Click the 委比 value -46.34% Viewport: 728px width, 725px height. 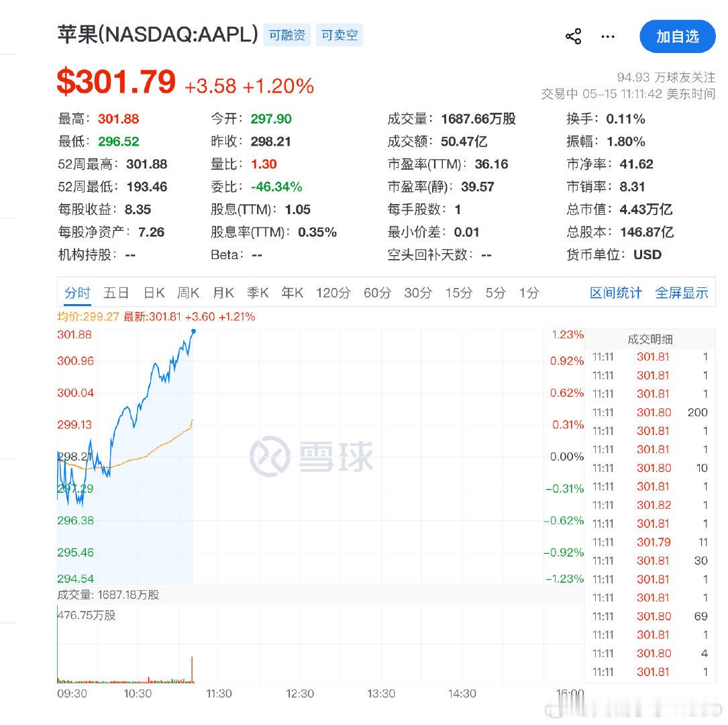[x=276, y=187]
